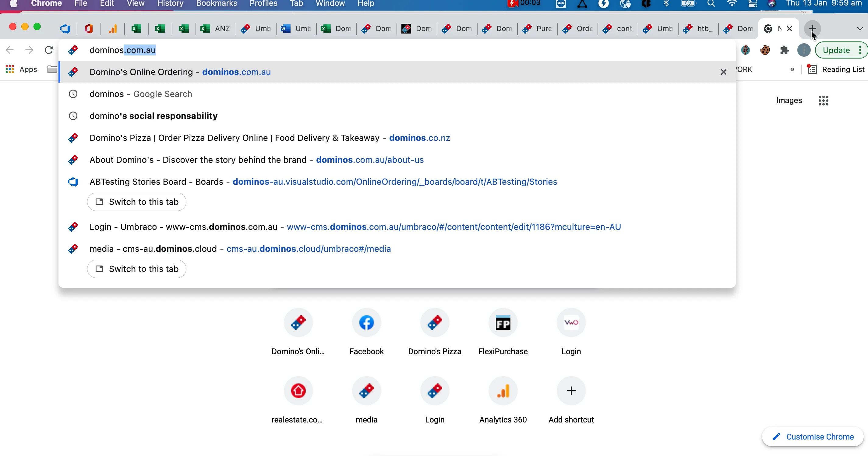Select Login - Umbraco suggestion

tap(397, 227)
